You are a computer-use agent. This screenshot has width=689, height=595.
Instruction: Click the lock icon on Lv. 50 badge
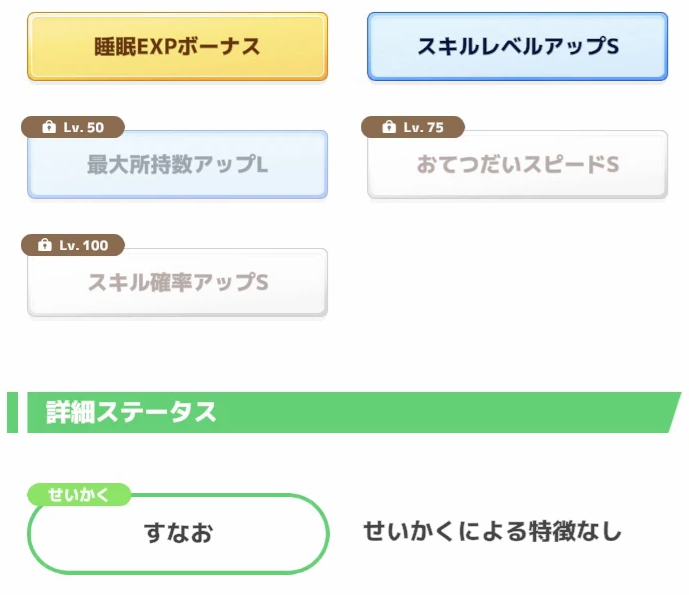coord(49,127)
